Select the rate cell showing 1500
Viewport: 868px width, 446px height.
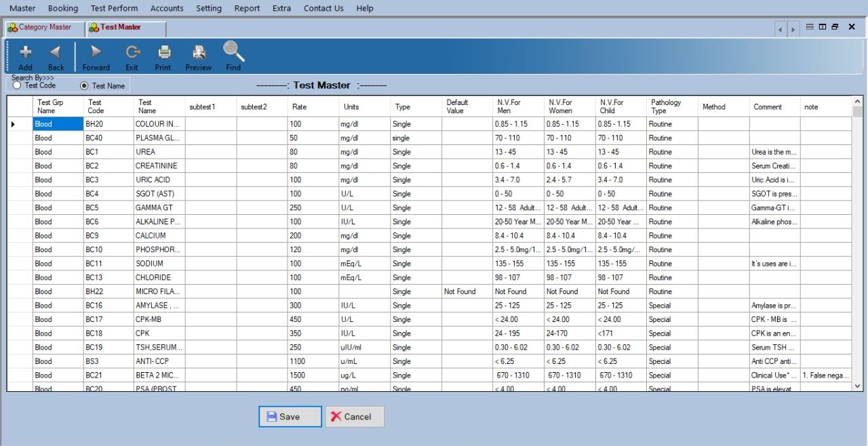pos(313,375)
